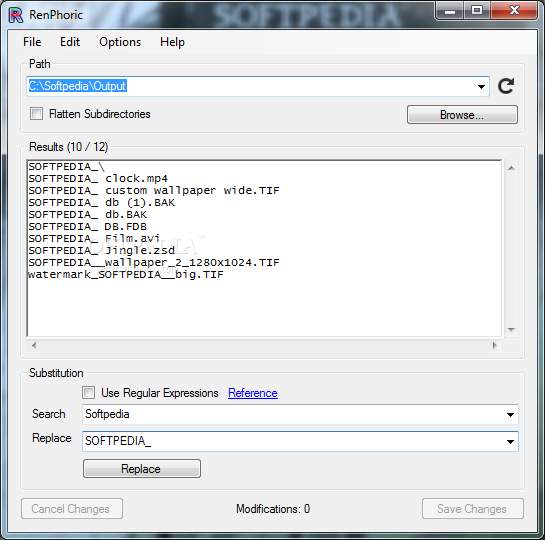Select the SOFTPEDIA_ Film.avi line
This screenshot has width=545, height=540.
94,239
